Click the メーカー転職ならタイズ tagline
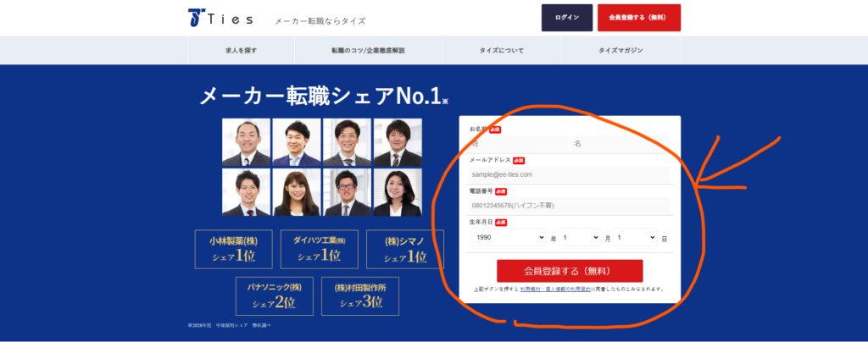 pos(320,21)
